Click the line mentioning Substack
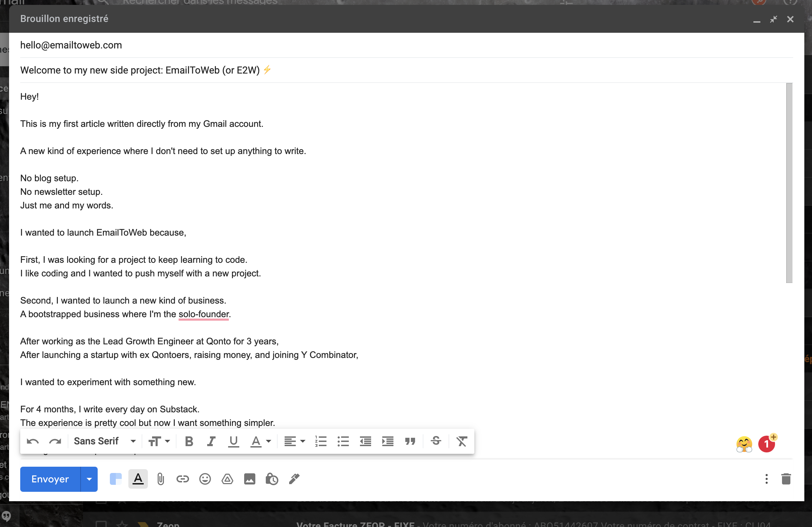The height and width of the screenshot is (527, 812). tap(110, 410)
